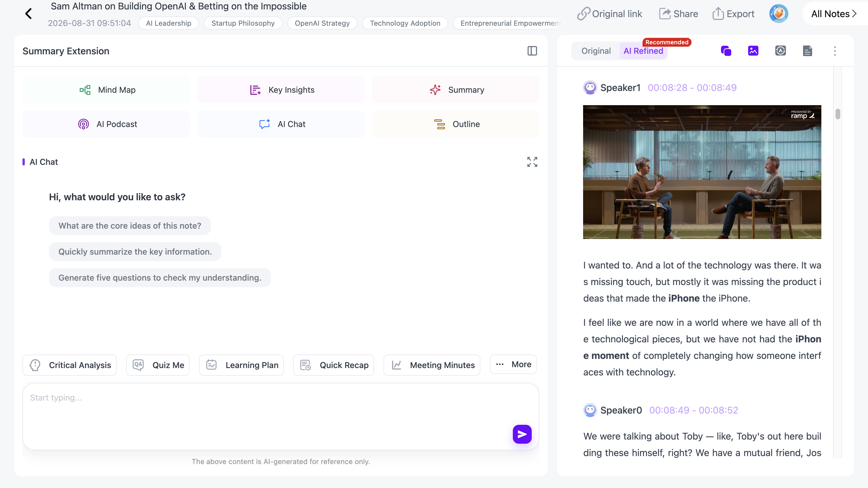
Task: Switch to the Original transcript tab
Action: [596, 51]
